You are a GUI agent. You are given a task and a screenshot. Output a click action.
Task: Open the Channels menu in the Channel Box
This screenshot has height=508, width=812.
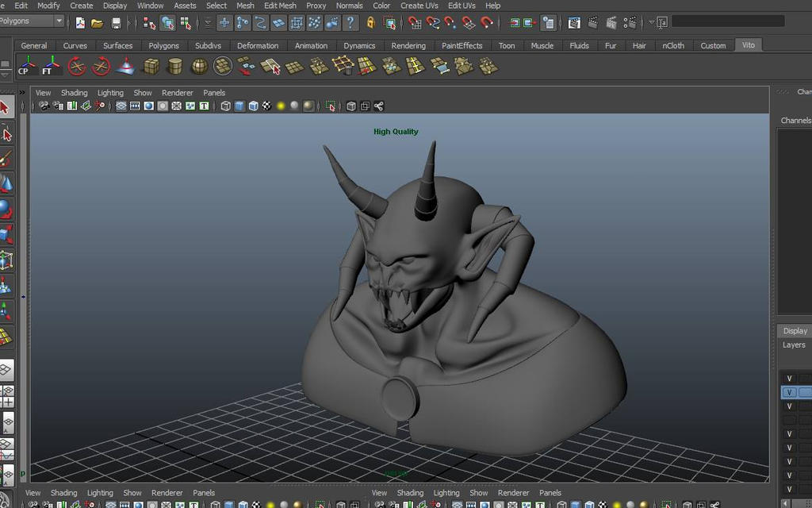point(799,121)
